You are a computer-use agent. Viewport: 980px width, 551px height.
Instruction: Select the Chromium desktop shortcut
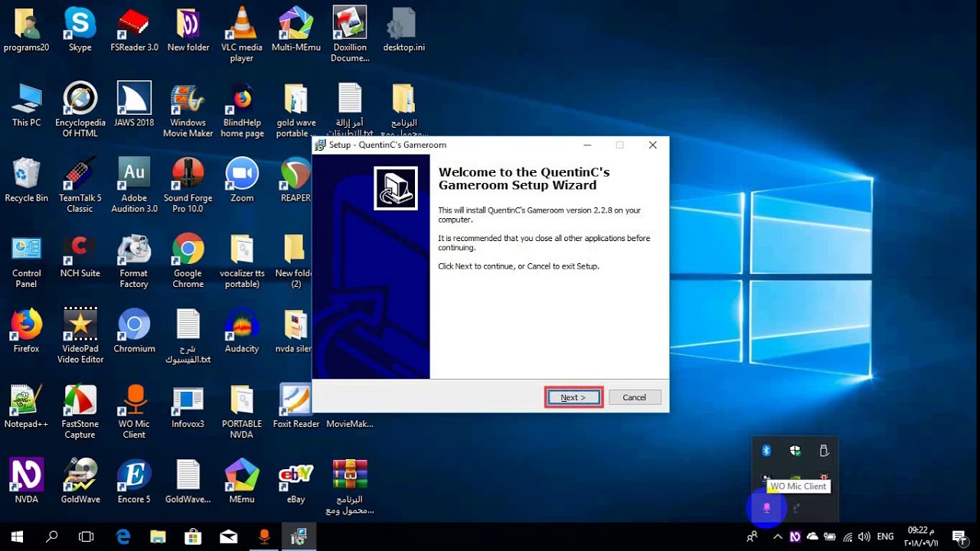point(134,331)
